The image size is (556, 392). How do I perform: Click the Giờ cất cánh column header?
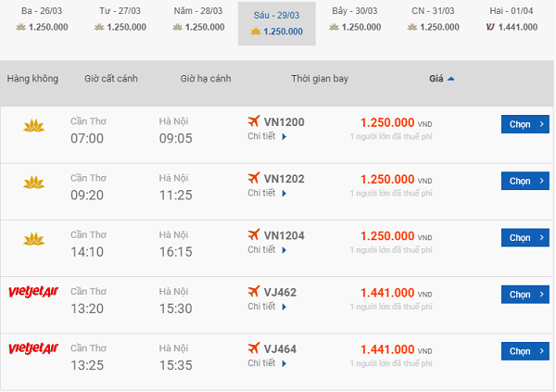point(111,79)
